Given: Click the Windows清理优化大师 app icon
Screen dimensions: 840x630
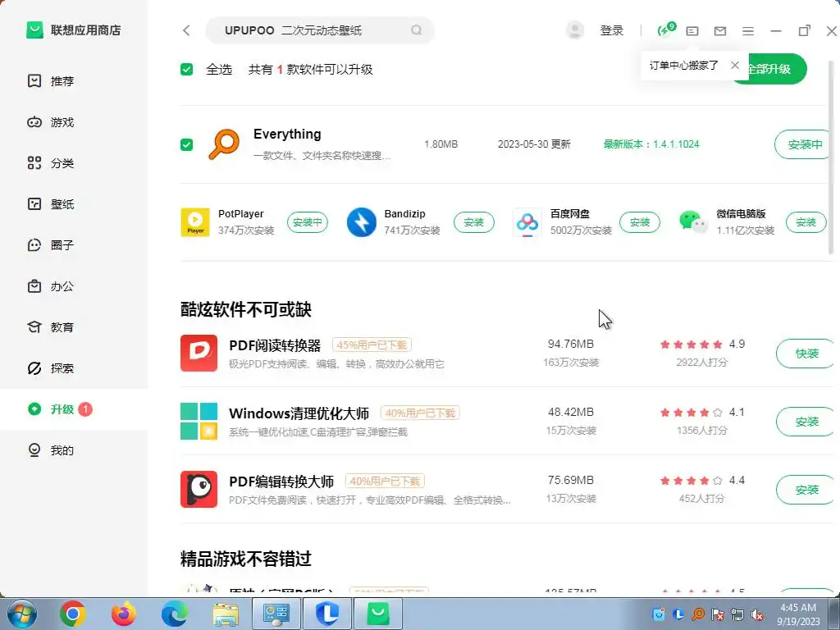Looking at the screenshot, I should [x=199, y=421].
